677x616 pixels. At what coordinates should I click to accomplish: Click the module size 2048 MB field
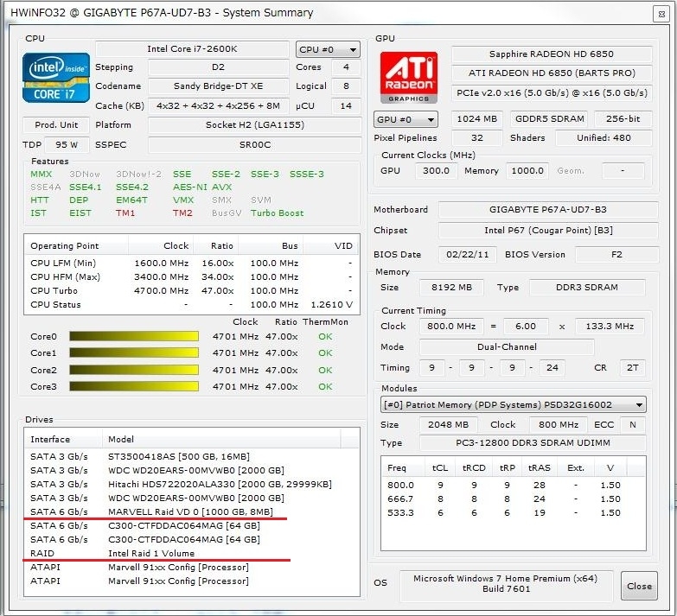[x=449, y=424]
